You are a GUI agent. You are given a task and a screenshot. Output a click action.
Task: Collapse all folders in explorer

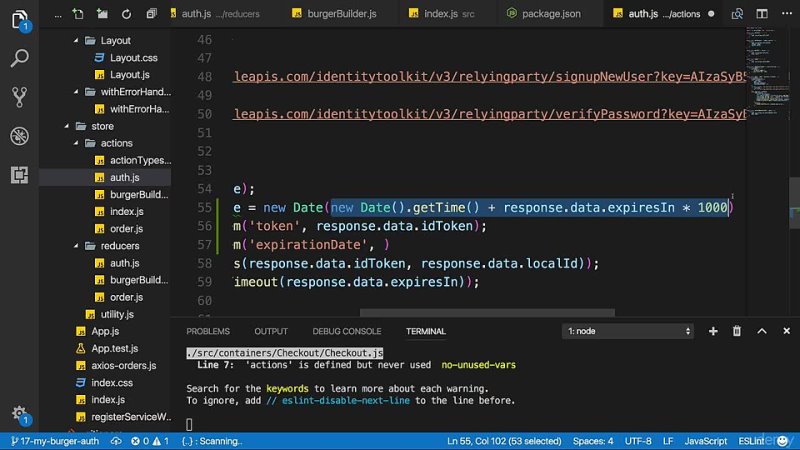pyautogui.click(x=151, y=14)
